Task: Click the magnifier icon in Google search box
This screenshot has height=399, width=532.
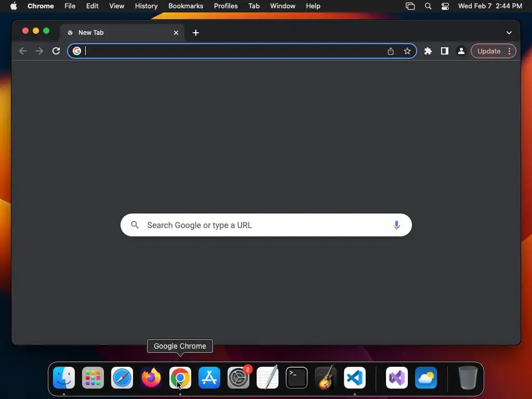Action: tap(135, 225)
